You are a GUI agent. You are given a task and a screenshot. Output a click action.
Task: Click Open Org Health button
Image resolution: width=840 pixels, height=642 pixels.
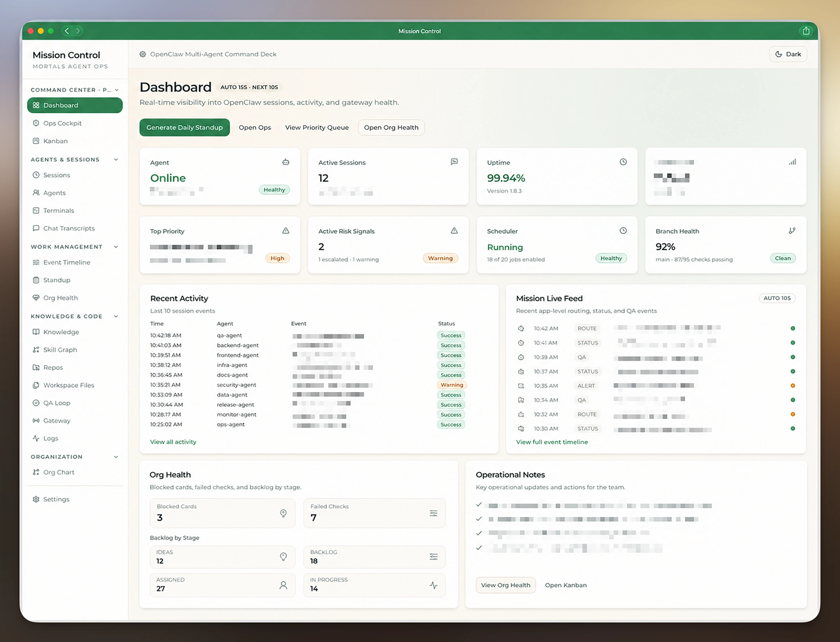(391, 128)
